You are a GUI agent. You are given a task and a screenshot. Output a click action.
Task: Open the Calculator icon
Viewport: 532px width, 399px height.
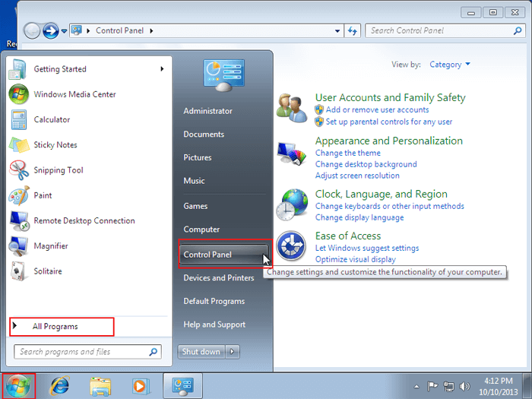point(19,119)
